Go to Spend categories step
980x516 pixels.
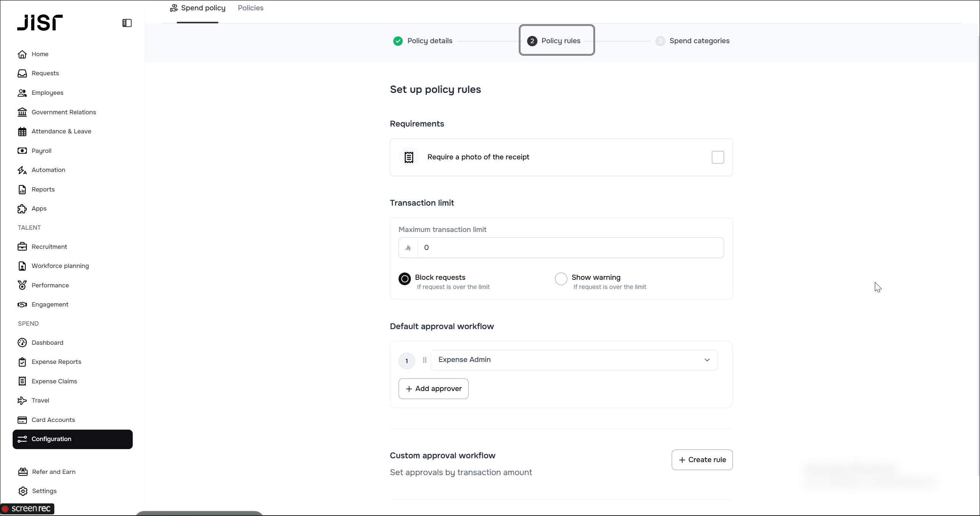[x=699, y=41]
